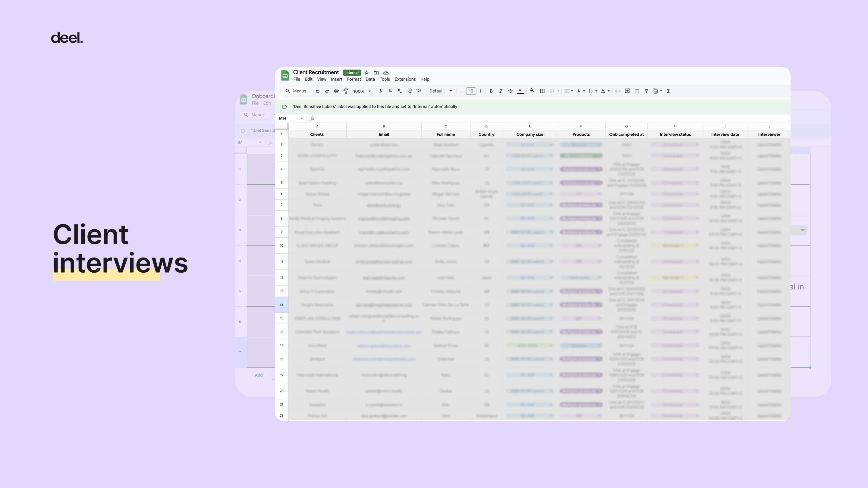Click the print icon
Screen dimensions: 868x488
[x=336, y=91]
